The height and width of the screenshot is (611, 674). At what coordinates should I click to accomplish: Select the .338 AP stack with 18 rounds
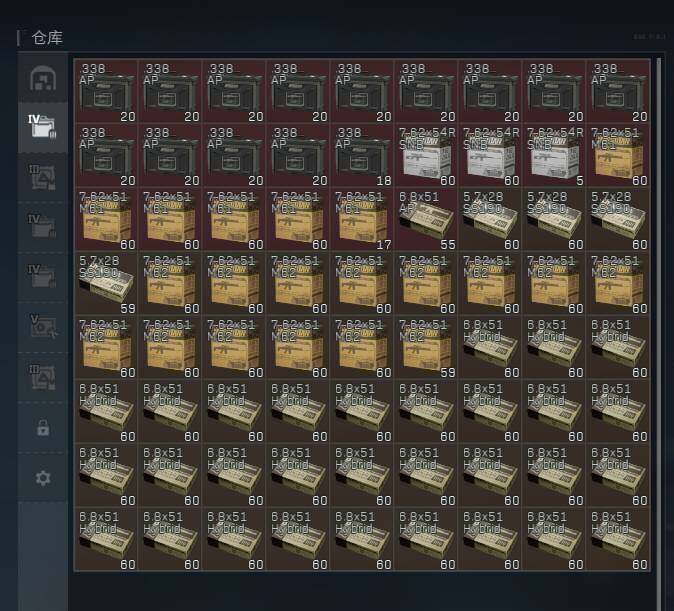[x=361, y=155]
